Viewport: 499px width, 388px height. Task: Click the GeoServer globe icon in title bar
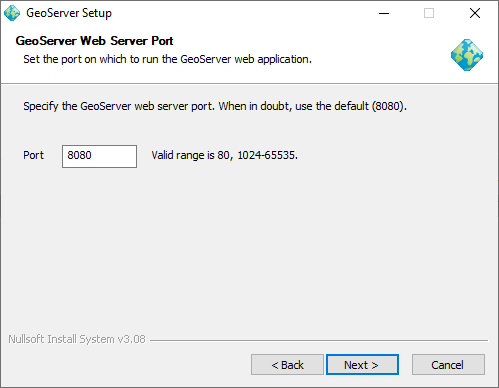pyautogui.click(x=12, y=13)
